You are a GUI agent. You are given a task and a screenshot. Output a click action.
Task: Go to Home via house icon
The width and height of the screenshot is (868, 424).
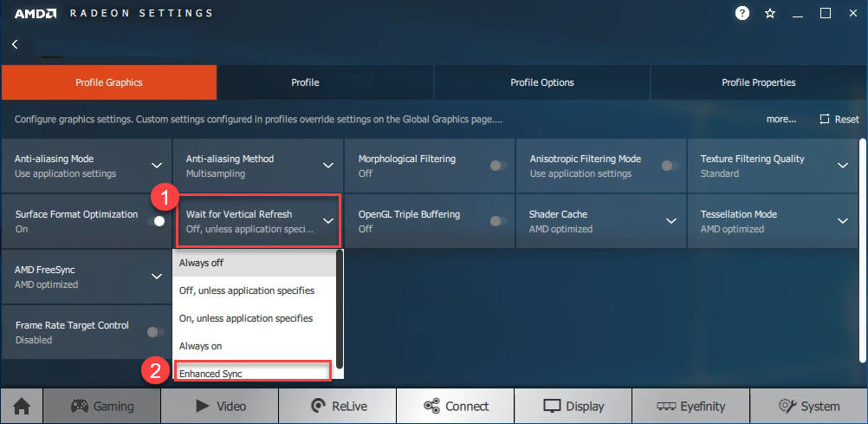[x=21, y=406]
